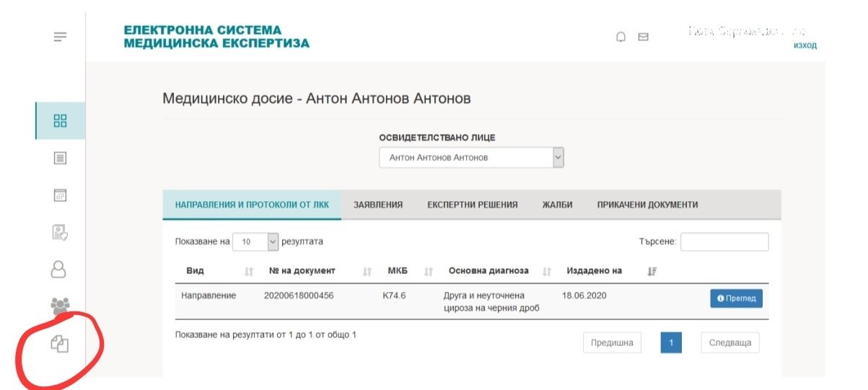Open the calendar sidebar icon
This screenshot has width=868, height=390.
click(61, 195)
